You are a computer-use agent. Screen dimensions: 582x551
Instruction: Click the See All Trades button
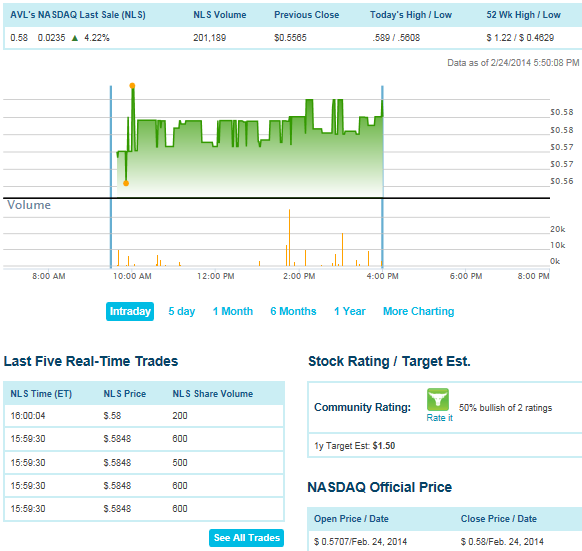coord(246,538)
